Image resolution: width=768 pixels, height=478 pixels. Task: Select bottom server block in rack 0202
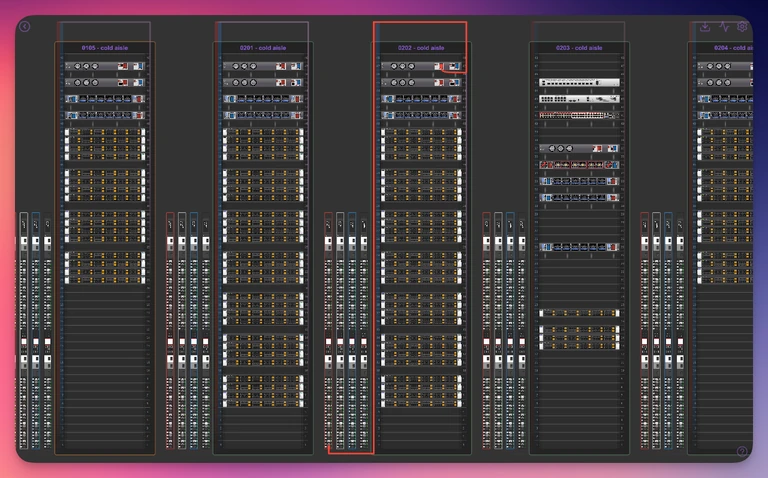coord(421,391)
